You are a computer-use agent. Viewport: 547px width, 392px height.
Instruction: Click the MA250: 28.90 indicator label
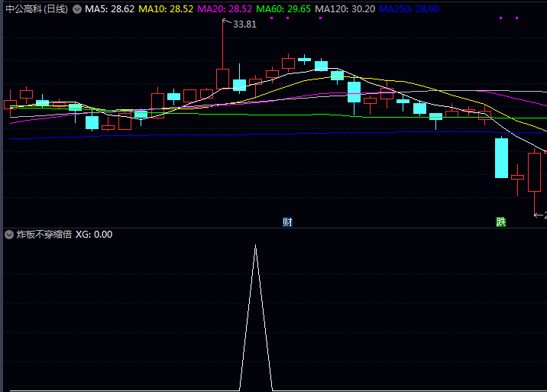(x=409, y=9)
